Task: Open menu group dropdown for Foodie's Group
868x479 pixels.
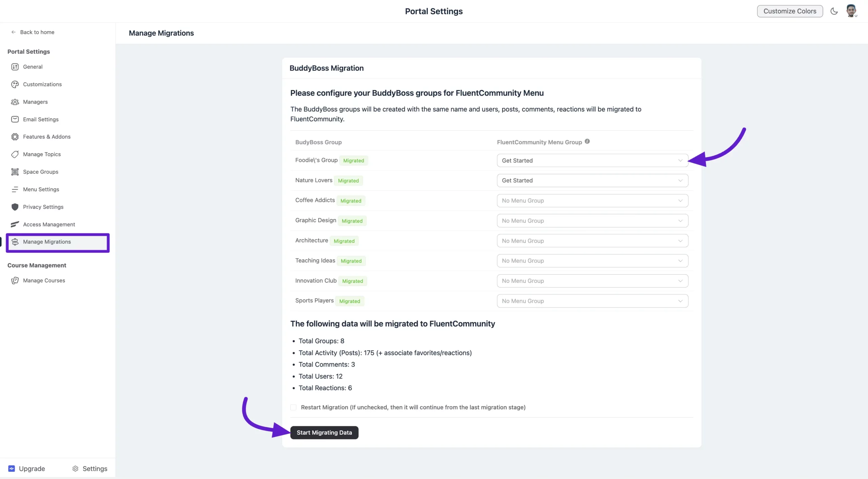Action: pyautogui.click(x=592, y=161)
